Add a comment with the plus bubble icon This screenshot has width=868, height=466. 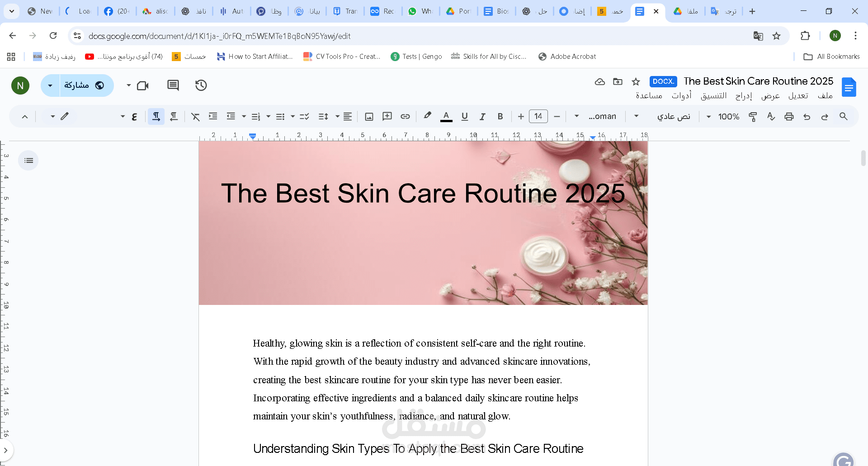tap(387, 116)
